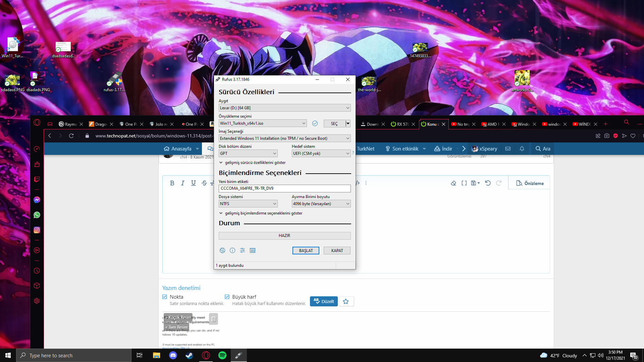This screenshot has height=362, width=644.
Task: Toggle the Büyük harf checkbox
Action: tap(227, 297)
